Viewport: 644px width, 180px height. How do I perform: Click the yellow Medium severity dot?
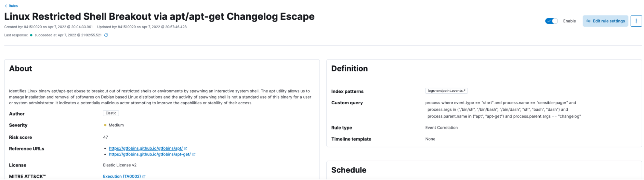pyautogui.click(x=105, y=125)
